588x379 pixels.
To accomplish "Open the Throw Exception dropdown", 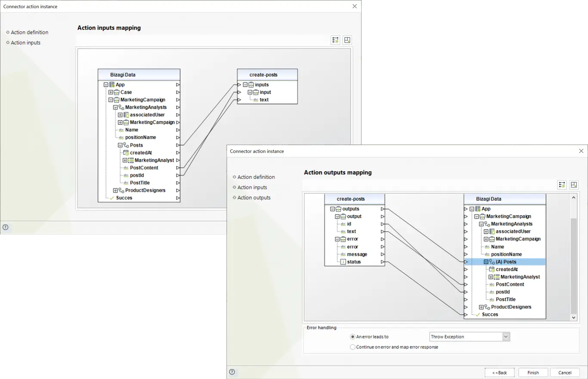I will coord(506,337).
